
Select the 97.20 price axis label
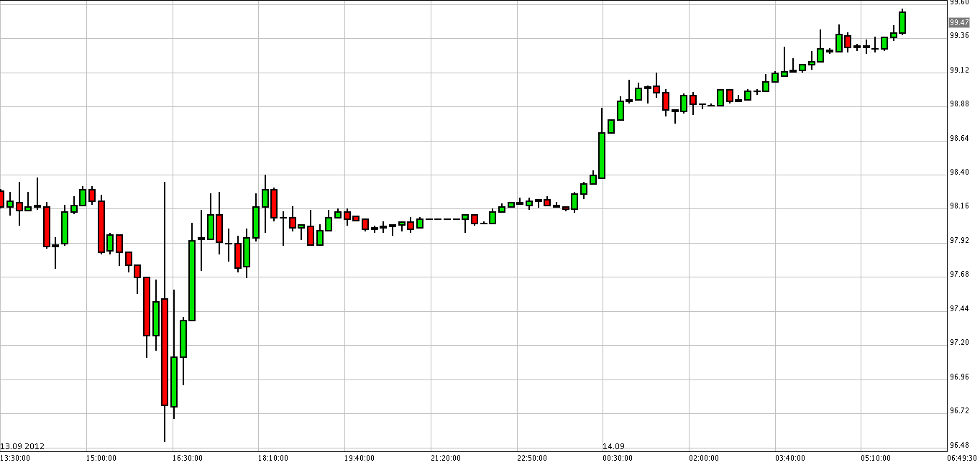pos(959,342)
